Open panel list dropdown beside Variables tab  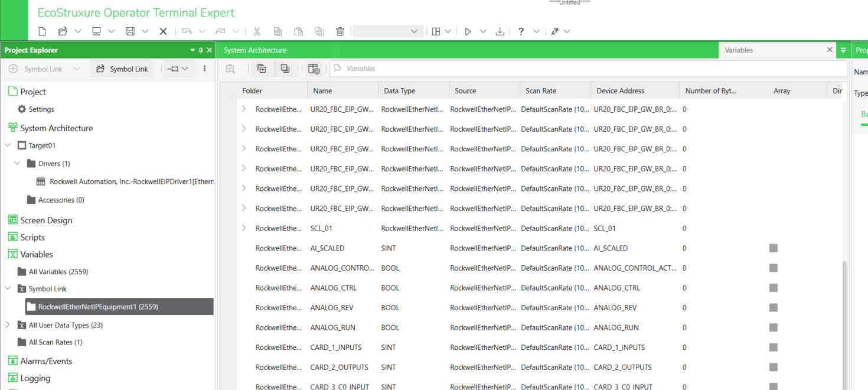[x=843, y=50]
